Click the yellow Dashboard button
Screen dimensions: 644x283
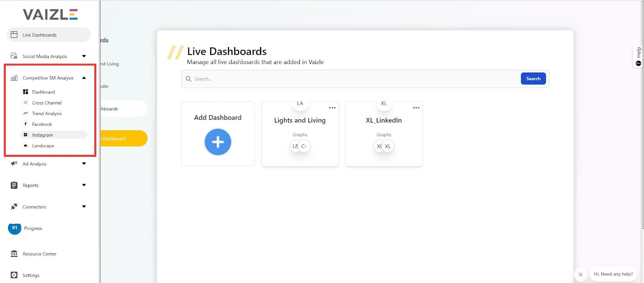[124, 138]
